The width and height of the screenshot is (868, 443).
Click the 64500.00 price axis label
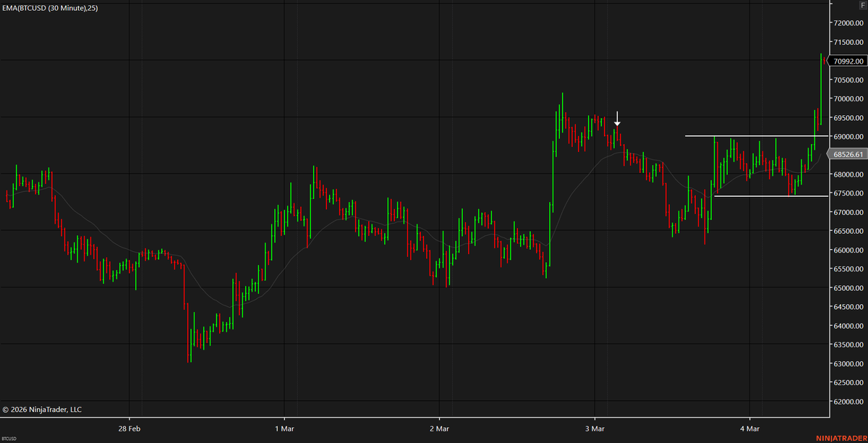849,307
